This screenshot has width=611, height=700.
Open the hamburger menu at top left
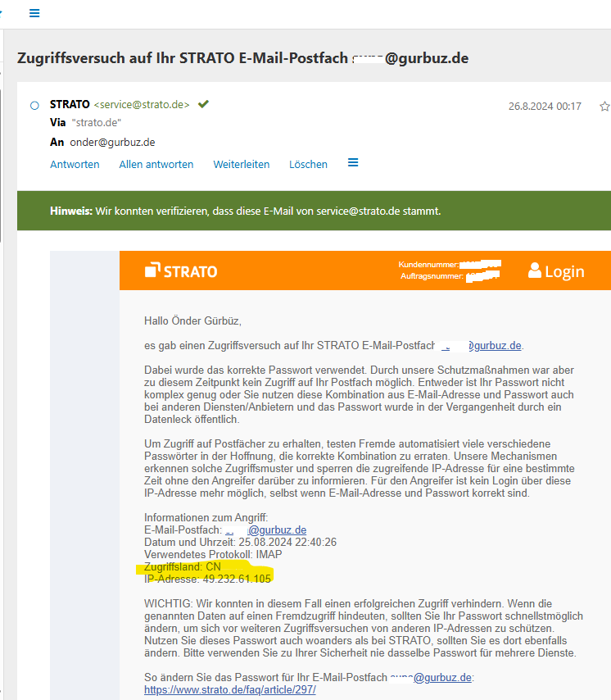34,13
